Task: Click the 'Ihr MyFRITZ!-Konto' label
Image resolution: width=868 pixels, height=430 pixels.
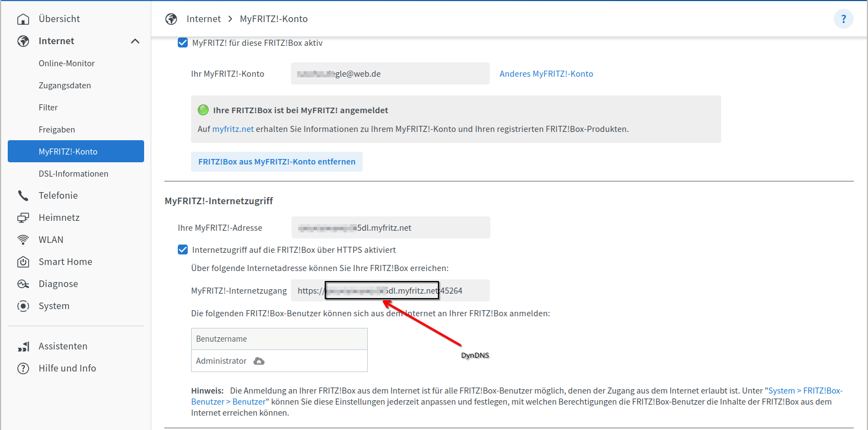Action: tap(227, 73)
